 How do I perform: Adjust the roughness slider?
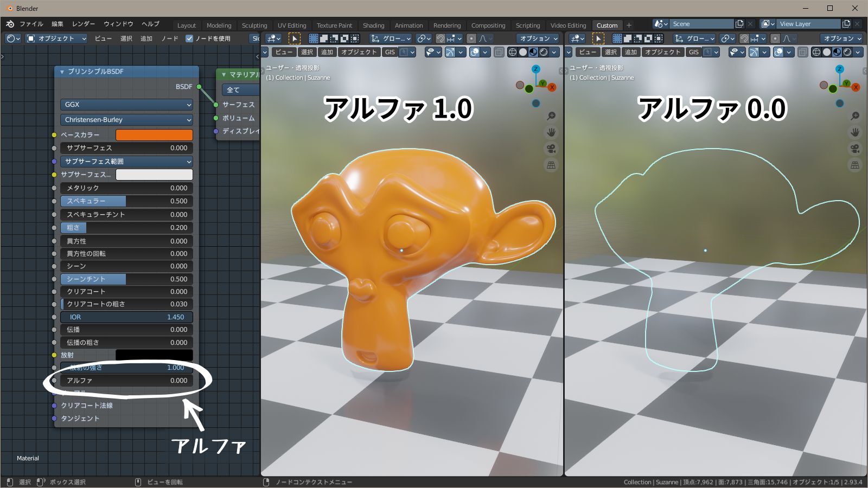pyautogui.click(x=126, y=228)
